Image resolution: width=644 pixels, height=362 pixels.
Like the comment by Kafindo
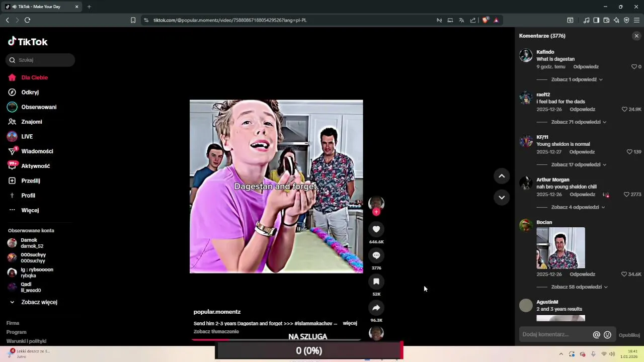634,67
